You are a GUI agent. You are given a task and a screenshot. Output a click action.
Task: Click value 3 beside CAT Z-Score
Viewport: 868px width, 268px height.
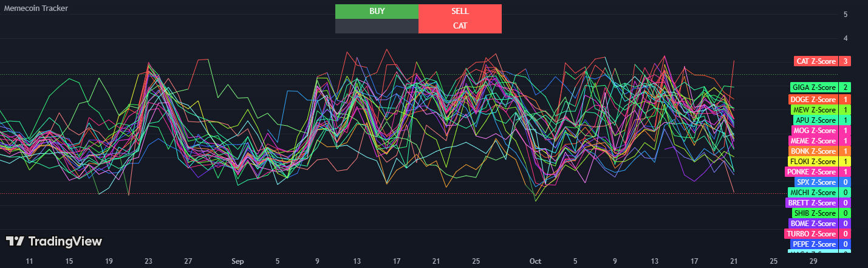click(845, 61)
